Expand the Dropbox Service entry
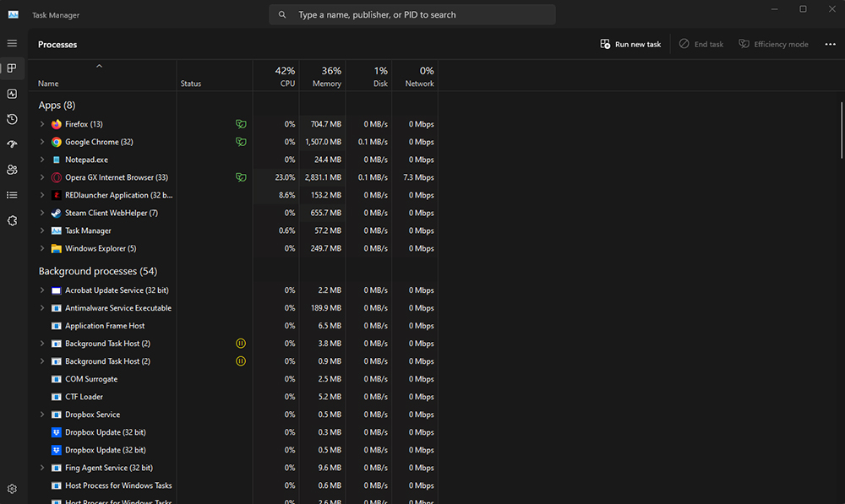Screen dimensions: 845x504 (x=42, y=415)
